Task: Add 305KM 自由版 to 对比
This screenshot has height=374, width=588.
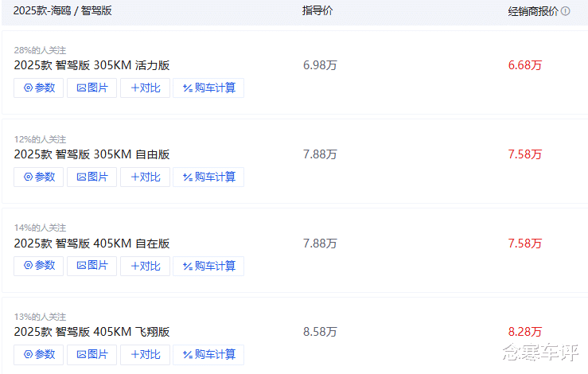Action: [x=145, y=177]
